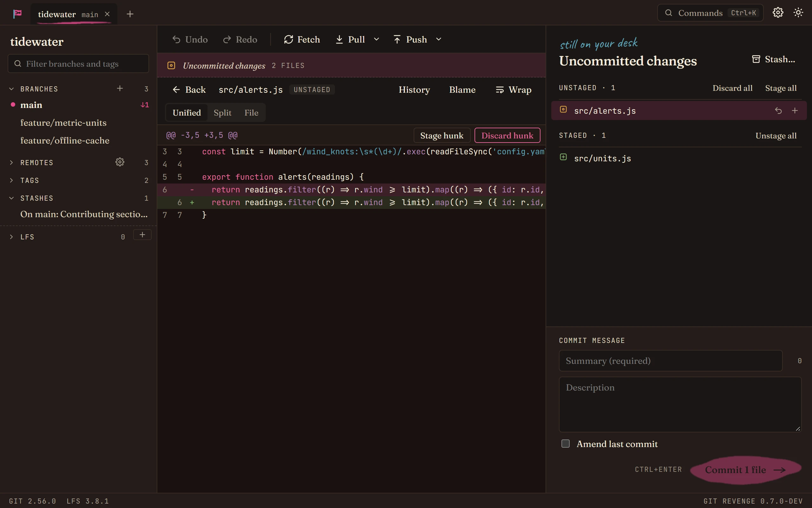812x508 pixels.
Task: Open settings gear in top bar
Action: point(778,13)
